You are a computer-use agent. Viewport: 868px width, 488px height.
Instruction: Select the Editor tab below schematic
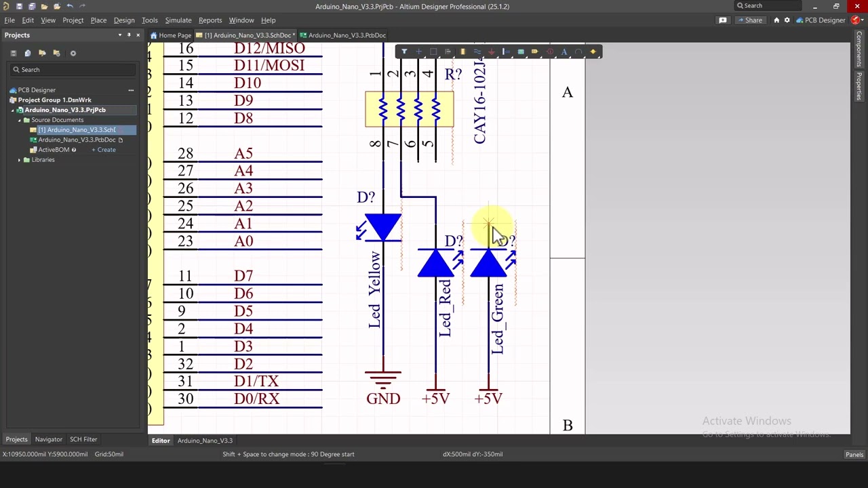[161, 441]
